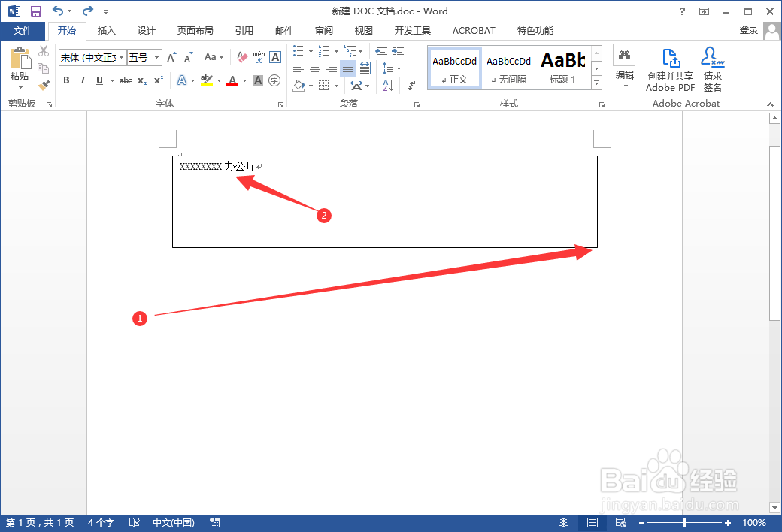782x532 pixels.
Task: Click the 中文(中国) language indicator
Action: (174, 522)
